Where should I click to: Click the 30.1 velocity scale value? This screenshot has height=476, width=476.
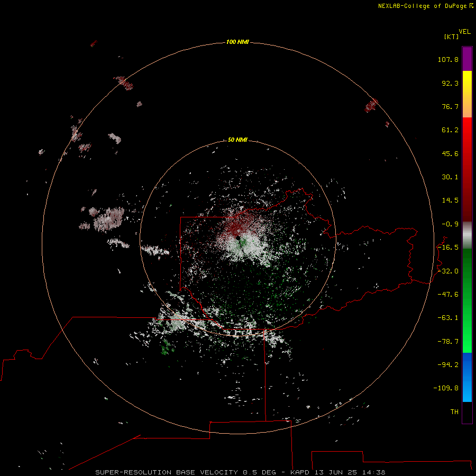coord(450,177)
